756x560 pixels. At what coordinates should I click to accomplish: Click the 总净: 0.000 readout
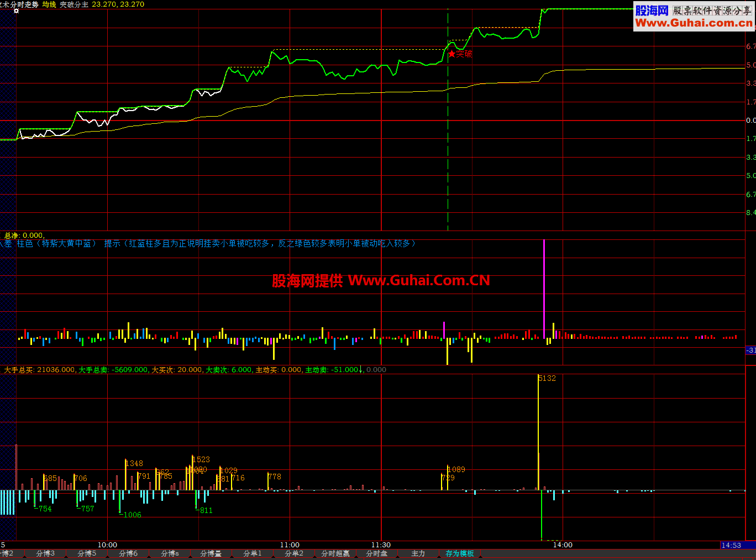[x=24, y=235]
